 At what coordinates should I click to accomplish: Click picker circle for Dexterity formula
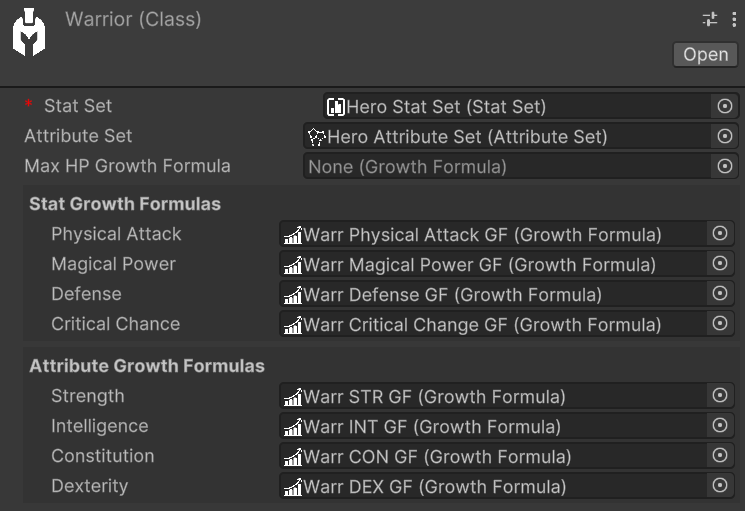pos(719,486)
